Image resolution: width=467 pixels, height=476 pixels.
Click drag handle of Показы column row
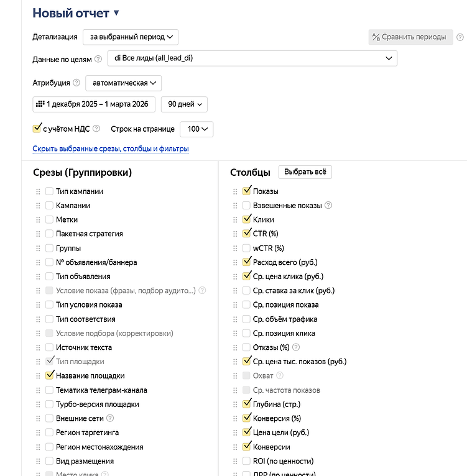pos(235,191)
